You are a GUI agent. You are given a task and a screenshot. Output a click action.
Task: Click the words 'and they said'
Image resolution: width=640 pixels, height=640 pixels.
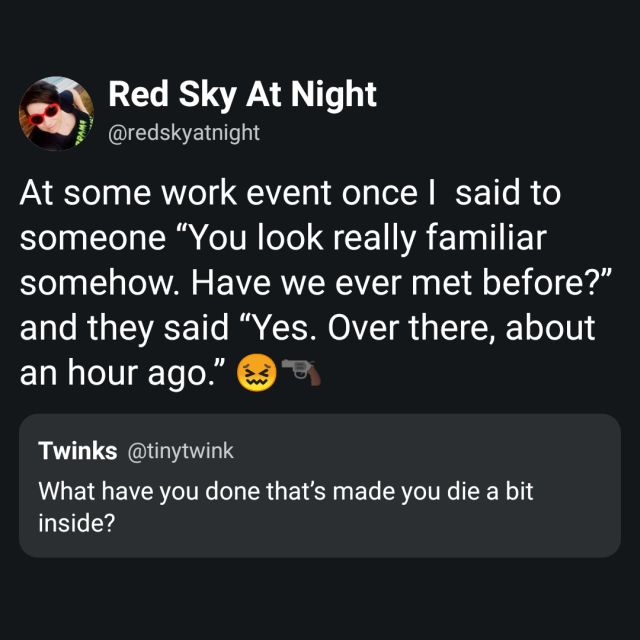coord(124,329)
